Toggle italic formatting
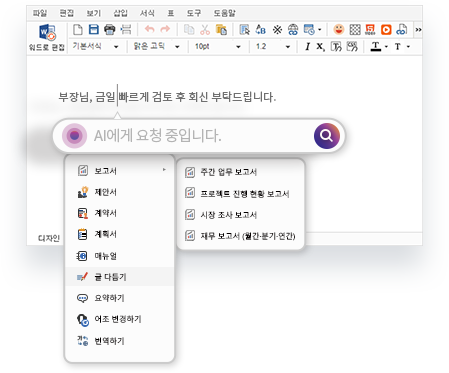Screen dimensions: 449x373 [307, 47]
